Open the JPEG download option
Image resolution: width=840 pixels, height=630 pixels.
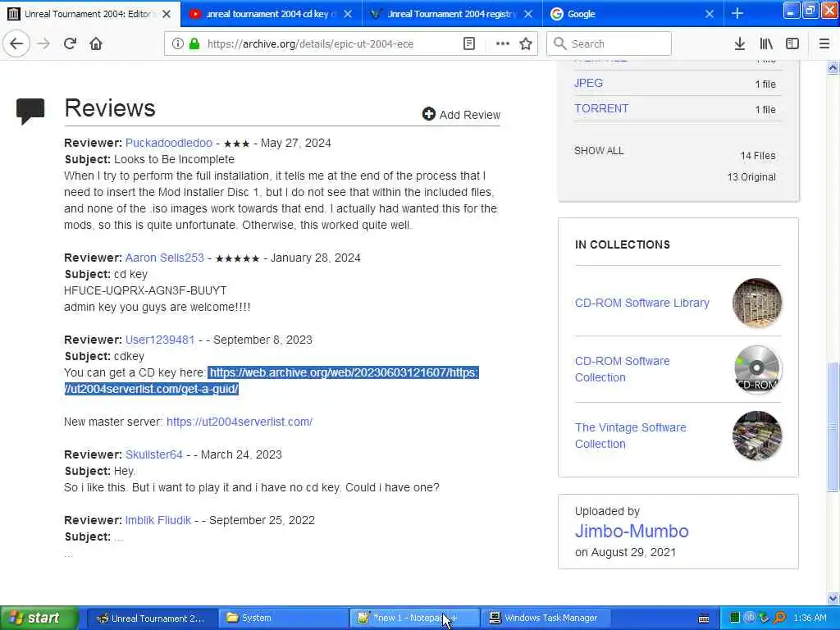click(x=588, y=83)
